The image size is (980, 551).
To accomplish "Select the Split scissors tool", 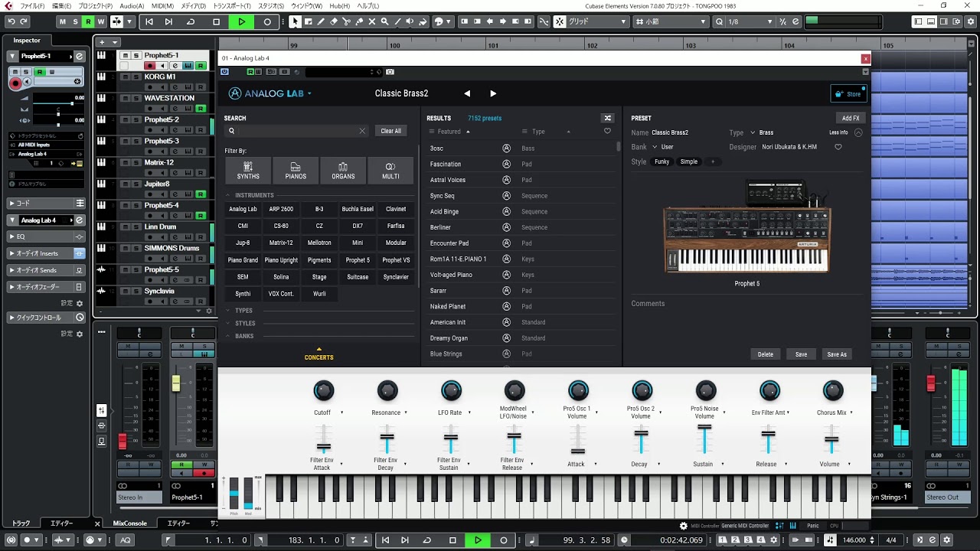I will coord(347,22).
